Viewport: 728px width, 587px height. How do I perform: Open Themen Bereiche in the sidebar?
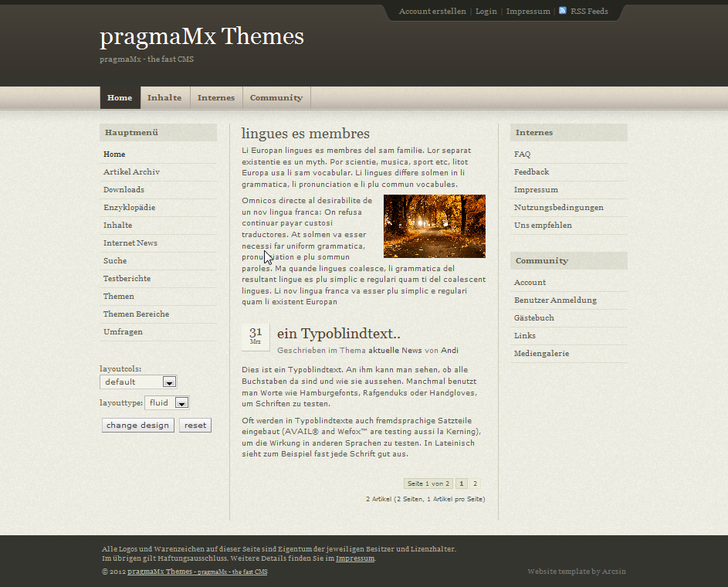point(137,314)
